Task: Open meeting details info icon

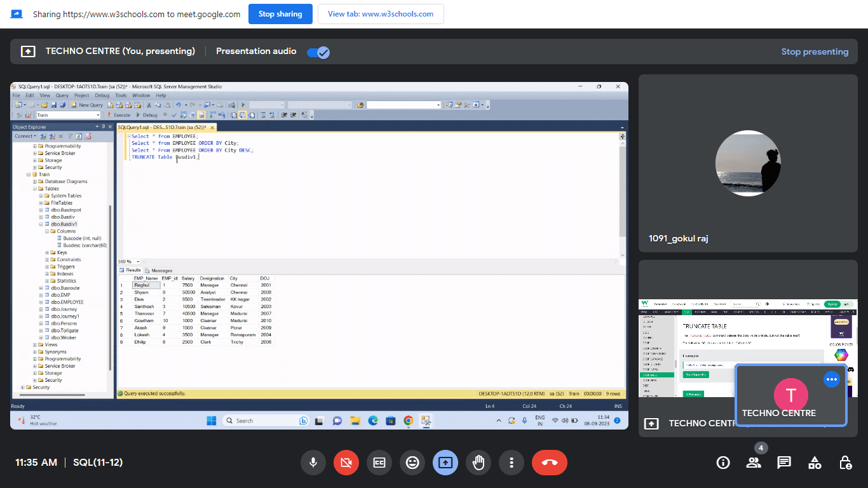Action: click(x=723, y=463)
